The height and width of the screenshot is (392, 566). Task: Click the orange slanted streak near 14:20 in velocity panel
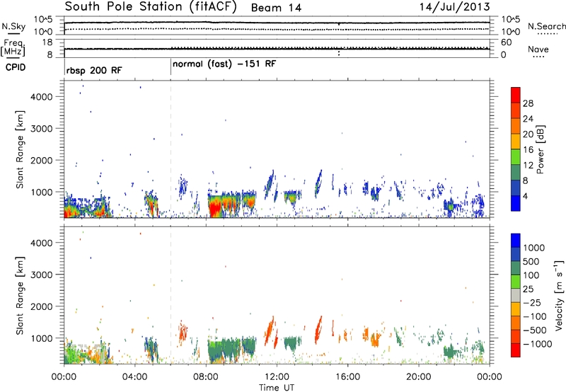click(x=318, y=329)
